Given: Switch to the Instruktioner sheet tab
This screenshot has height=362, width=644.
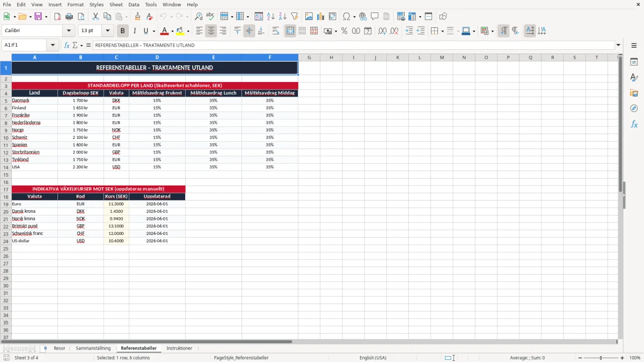Looking at the screenshot, I should [179, 348].
